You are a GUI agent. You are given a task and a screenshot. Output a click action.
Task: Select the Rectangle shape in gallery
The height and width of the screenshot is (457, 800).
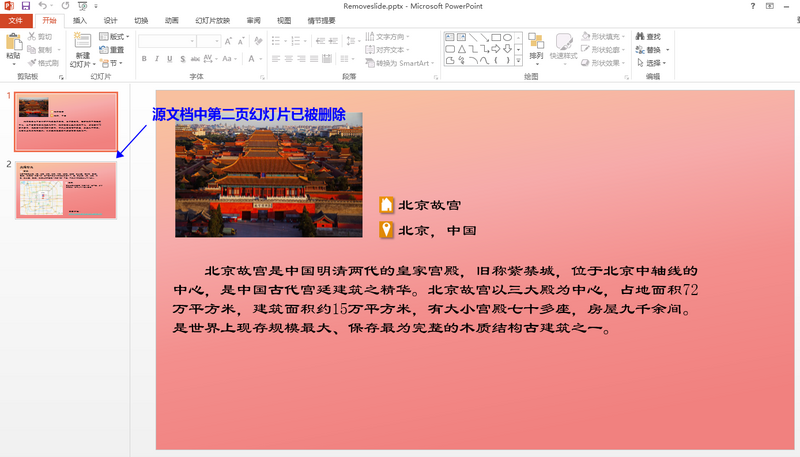(x=495, y=37)
